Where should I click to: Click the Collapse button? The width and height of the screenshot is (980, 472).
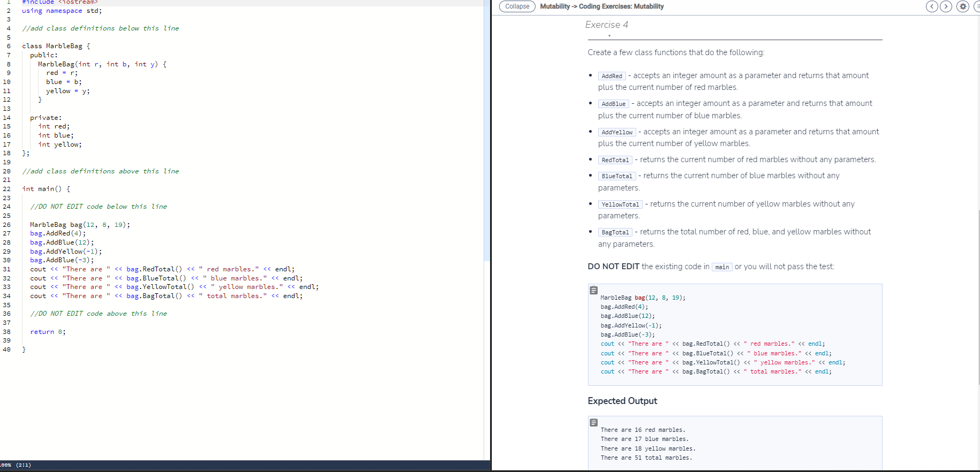click(x=517, y=6)
